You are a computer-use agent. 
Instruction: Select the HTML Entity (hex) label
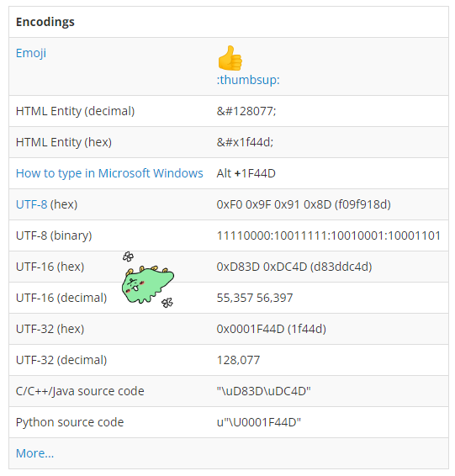(x=64, y=142)
